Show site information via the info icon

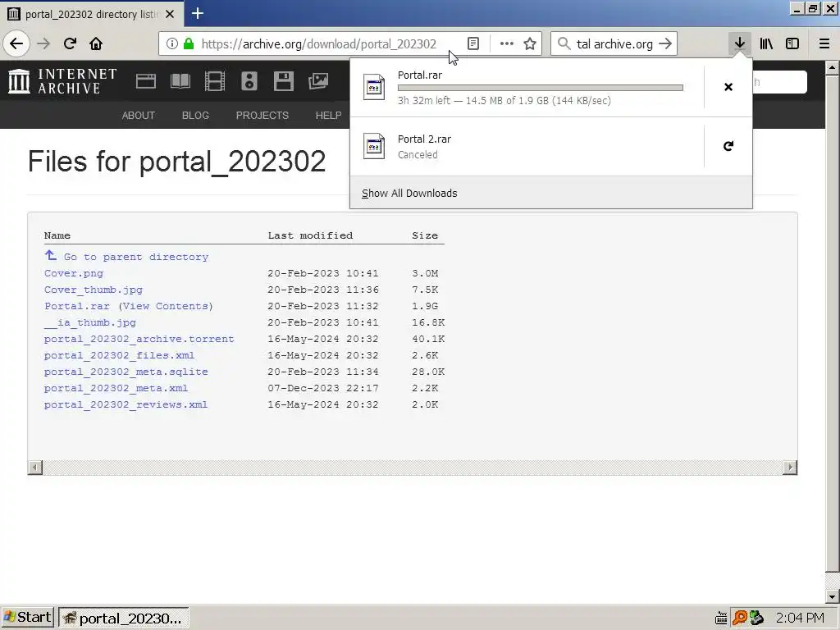pos(172,43)
